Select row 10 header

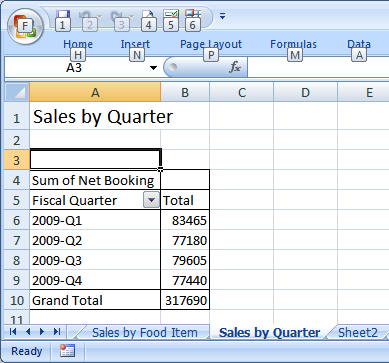17,300
